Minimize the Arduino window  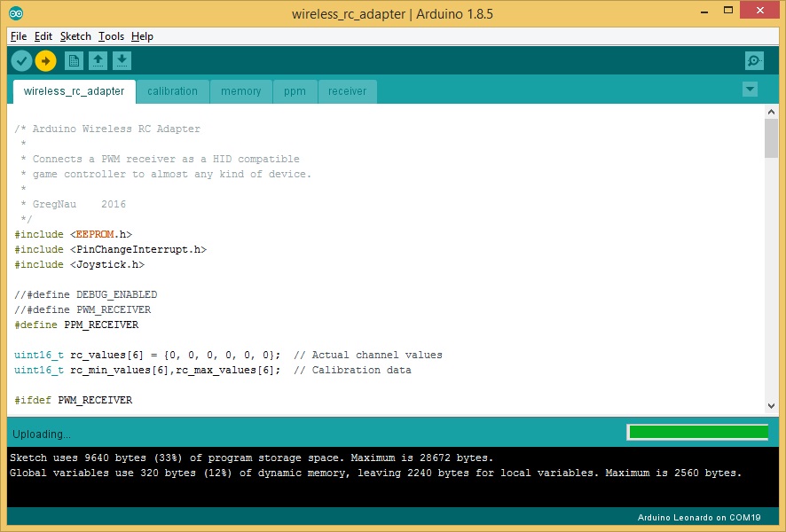click(704, 11)
